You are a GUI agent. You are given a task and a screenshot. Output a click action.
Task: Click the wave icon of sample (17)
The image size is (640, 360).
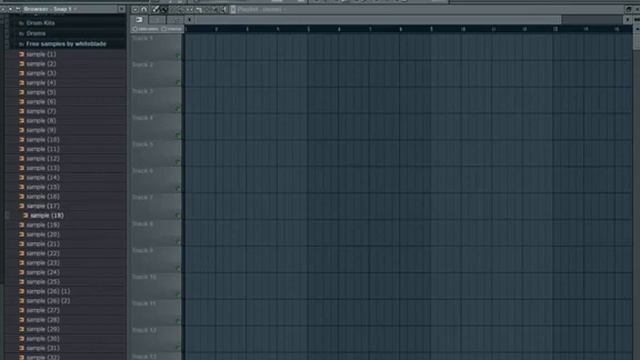[x=22, y=206]
